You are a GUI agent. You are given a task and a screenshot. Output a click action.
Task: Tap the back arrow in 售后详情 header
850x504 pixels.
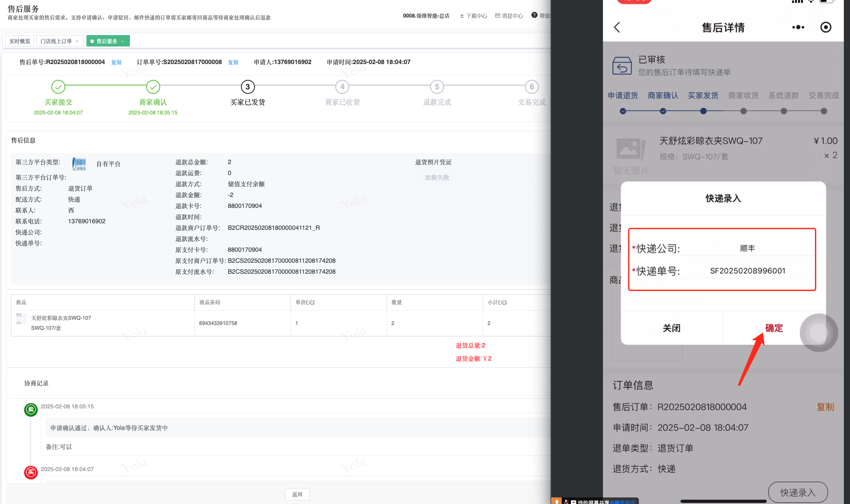pyautogui.click(x=617, y=28)
